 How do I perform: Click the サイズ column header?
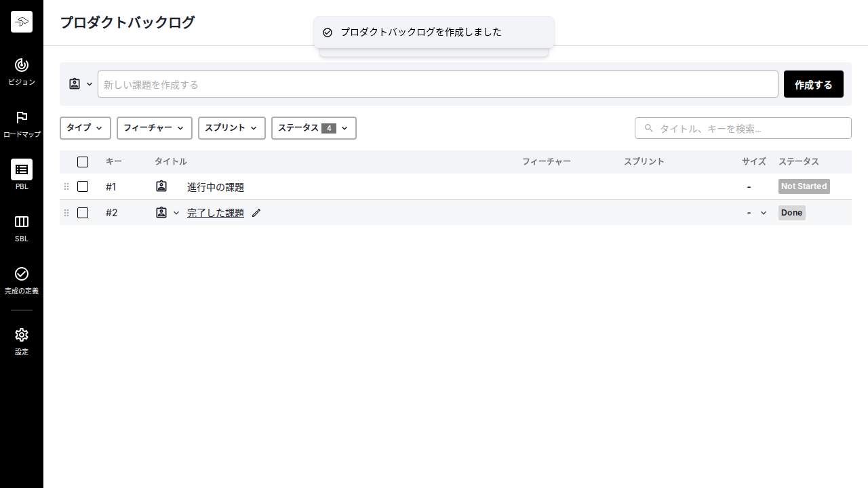(x=754, y=162)
